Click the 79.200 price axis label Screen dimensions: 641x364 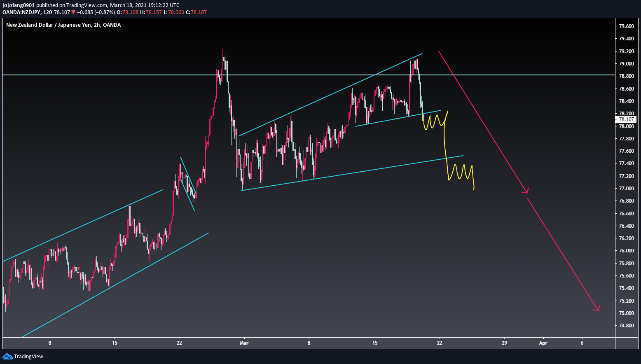click(x=627, y=51)
